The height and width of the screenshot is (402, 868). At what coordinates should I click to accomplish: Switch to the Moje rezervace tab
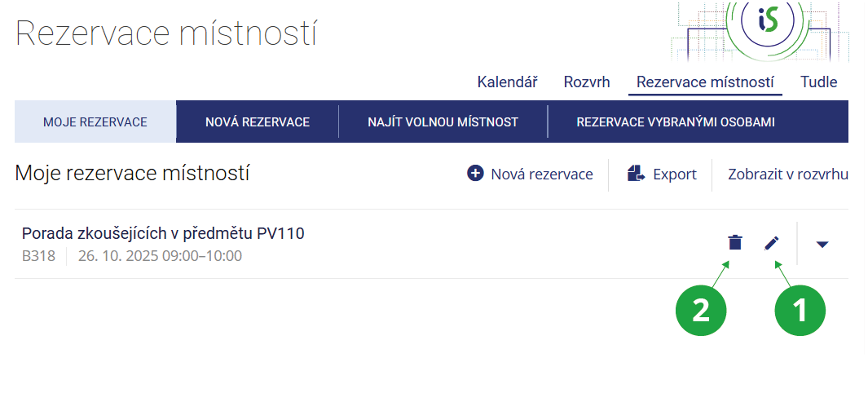(x=95, y=122)
